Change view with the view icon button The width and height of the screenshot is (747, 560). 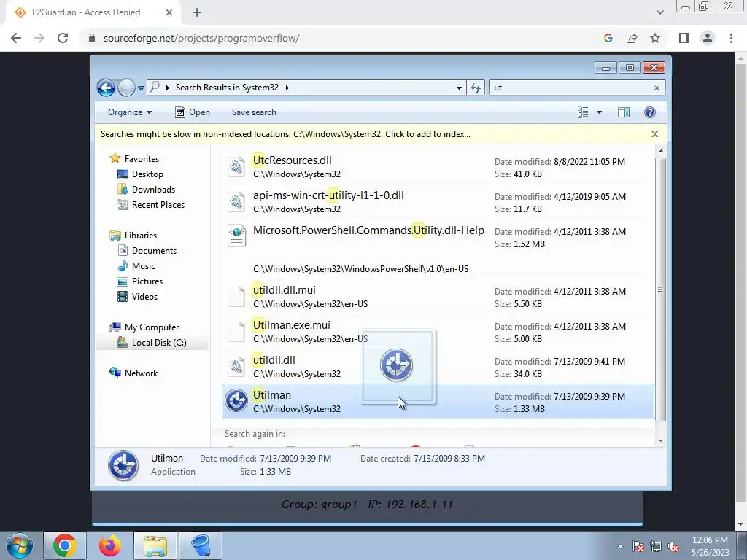click(x=583, y=112)
